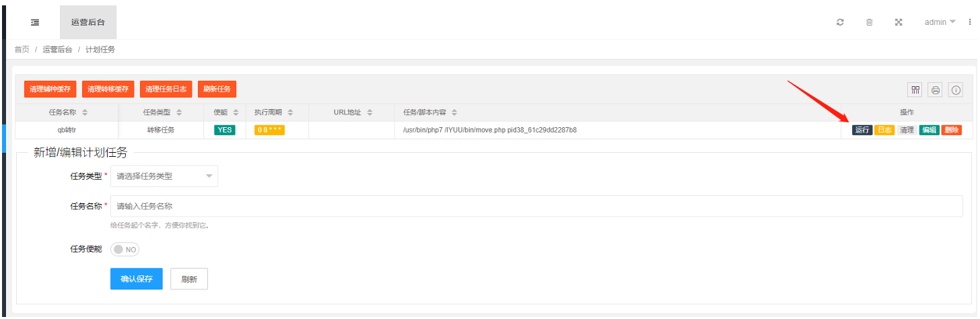This screenshot has height=319, width=980.
Task: Toggle the 任务使能 switch showing NO
Action: pyautogui.click(x=125, y=250)
